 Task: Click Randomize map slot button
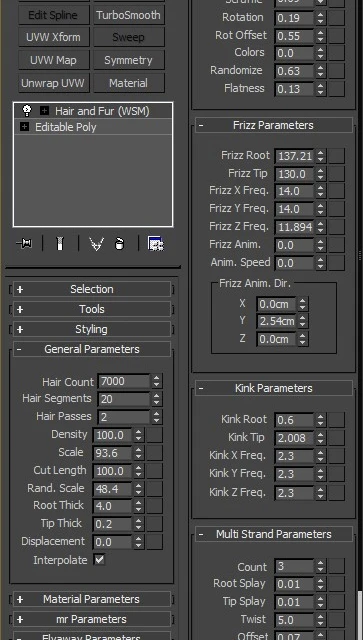[337, 71]
